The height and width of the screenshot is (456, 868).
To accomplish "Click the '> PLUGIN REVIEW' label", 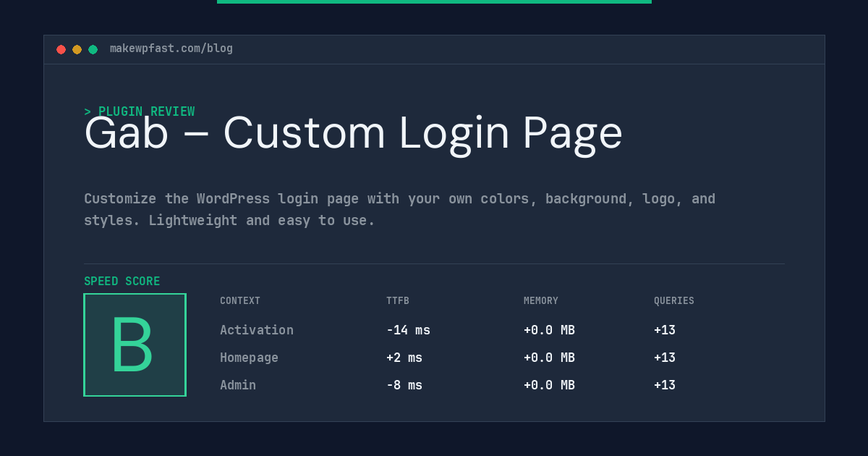I will coord(140,111).
